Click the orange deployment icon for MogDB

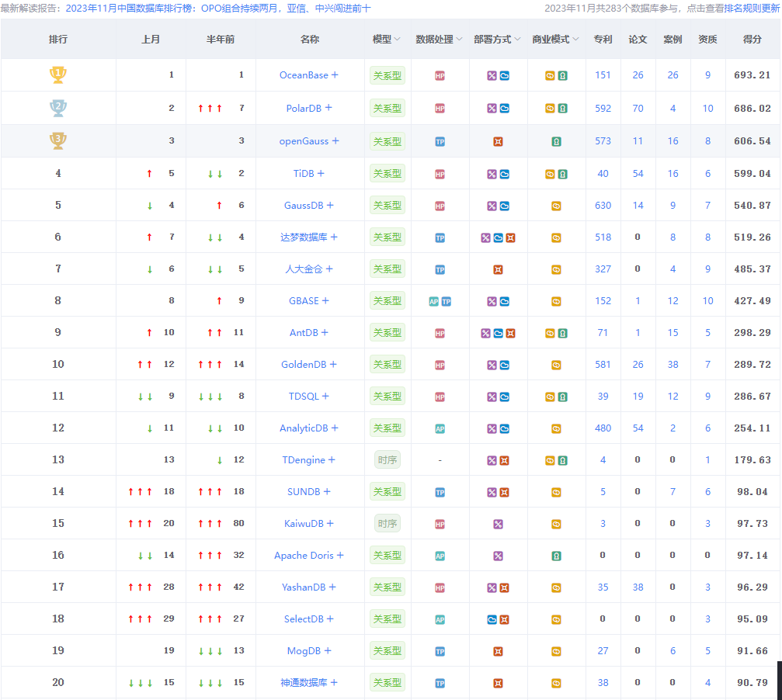click(x=498, y=651)
